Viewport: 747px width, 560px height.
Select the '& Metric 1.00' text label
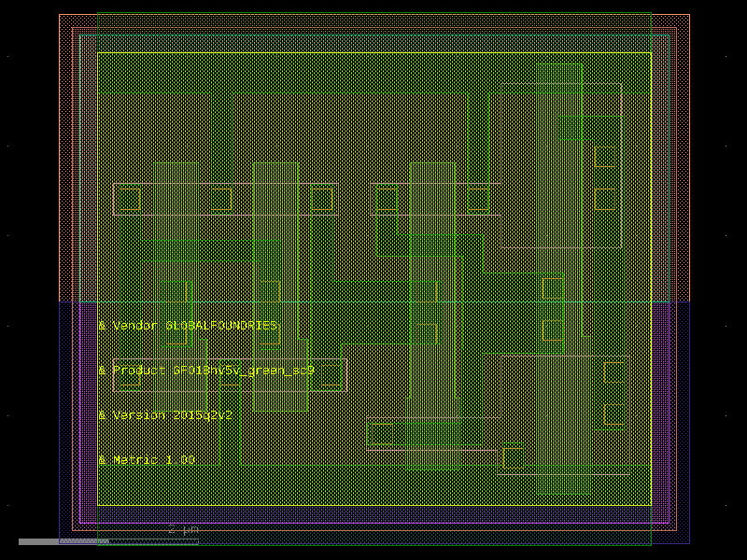pyautogui.click(x=147, y=460)
